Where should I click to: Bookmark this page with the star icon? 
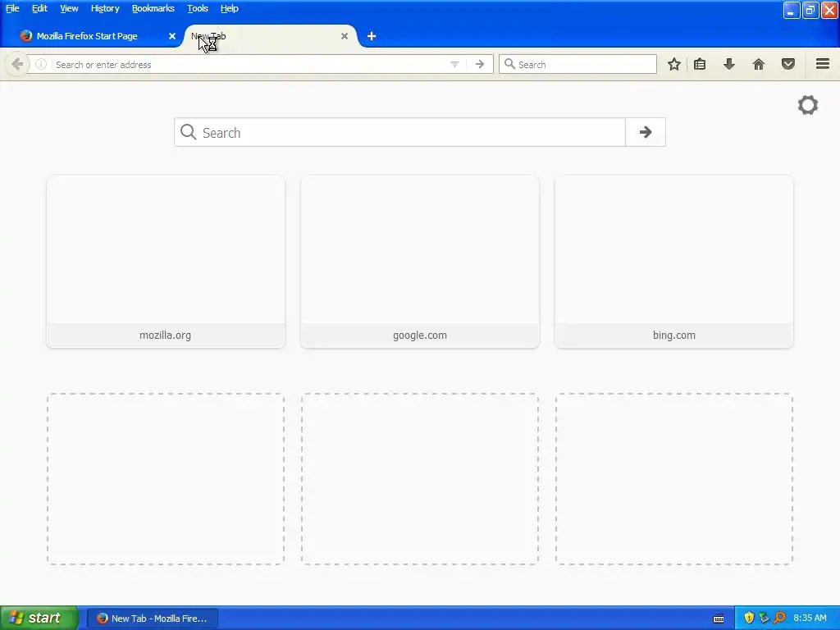(x=674, y=64)
